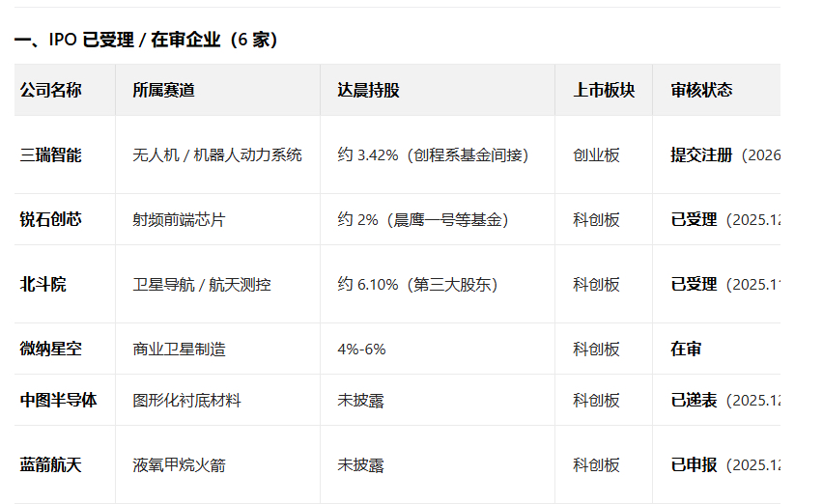Screen dimensions: 823x504
Task: Click the 上市板块 column header
Action: tap(604, 90)
